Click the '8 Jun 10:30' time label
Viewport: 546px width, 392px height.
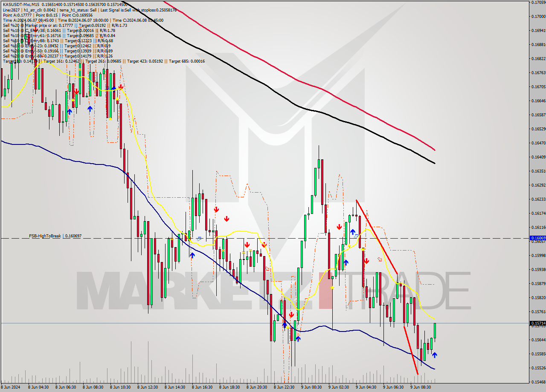120,387
